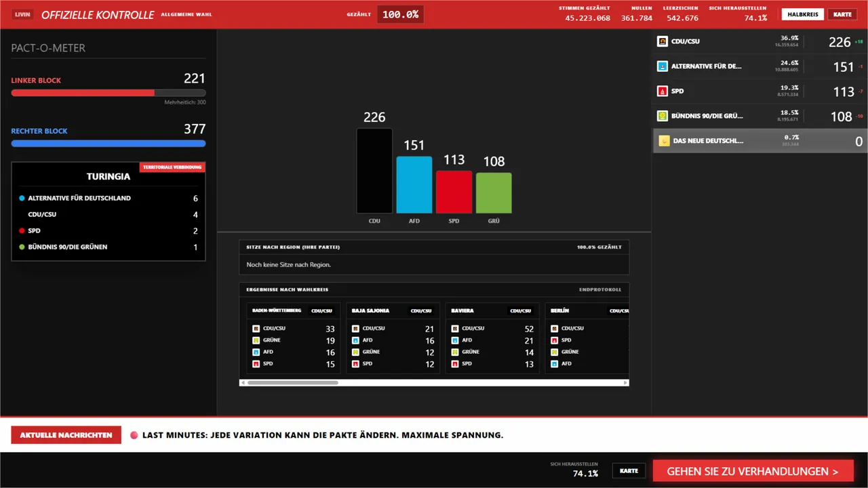Open Karte from the bottom bar
The width and height of the screenshot is (868, 488).
tap(629, 471)
